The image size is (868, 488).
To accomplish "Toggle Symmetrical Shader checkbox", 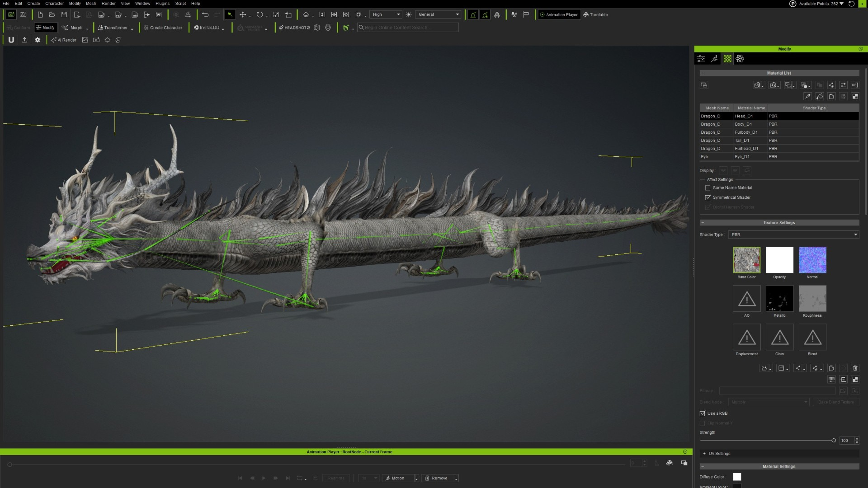I will click(708, 197).
